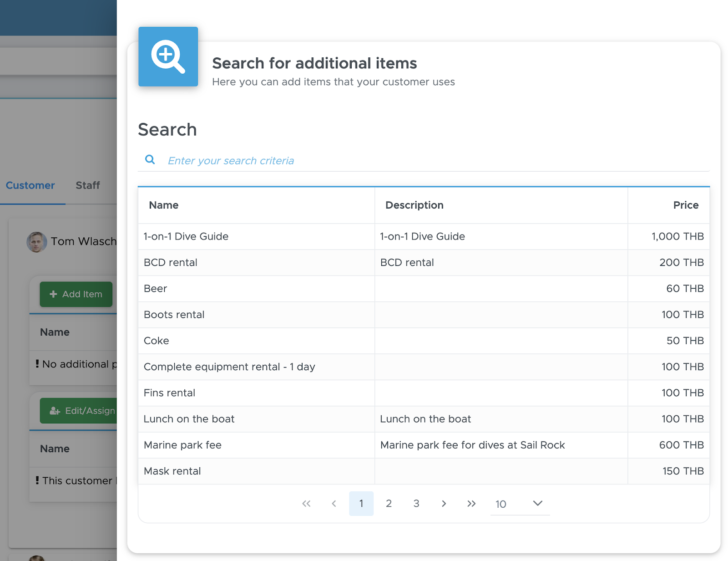728x561 pixels.
Task: Click the Edit/Assign button
Action: pyautogui.click(x=78, y=411)
